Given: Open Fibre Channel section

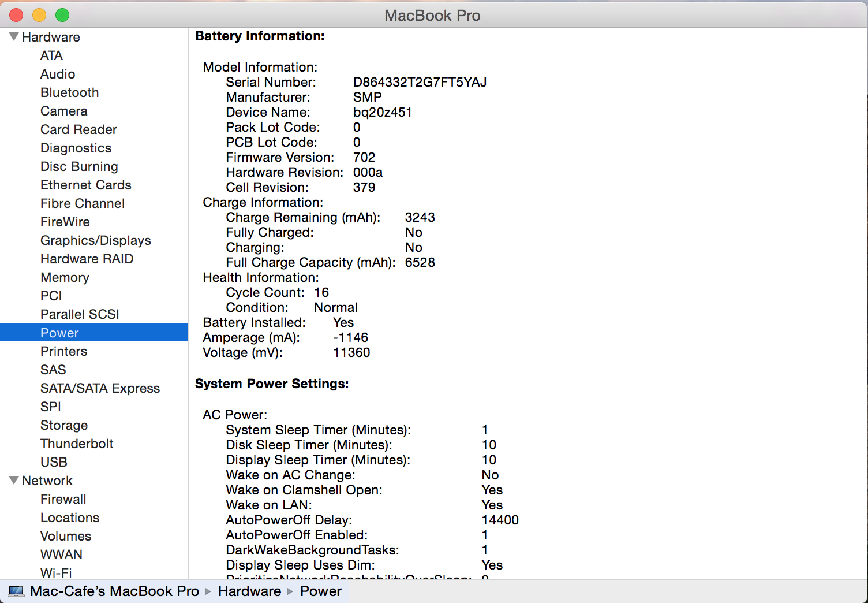Looking at the screenshot, I should click(x=83, y=203).
